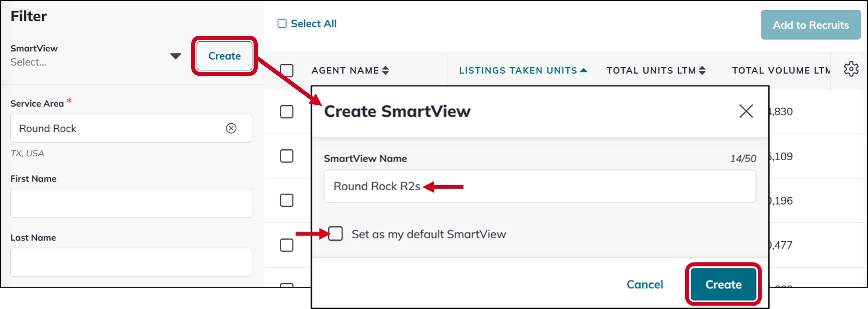Cancel the Create SmartView dialog
The image size is (868, 309).
pos(645,285)
